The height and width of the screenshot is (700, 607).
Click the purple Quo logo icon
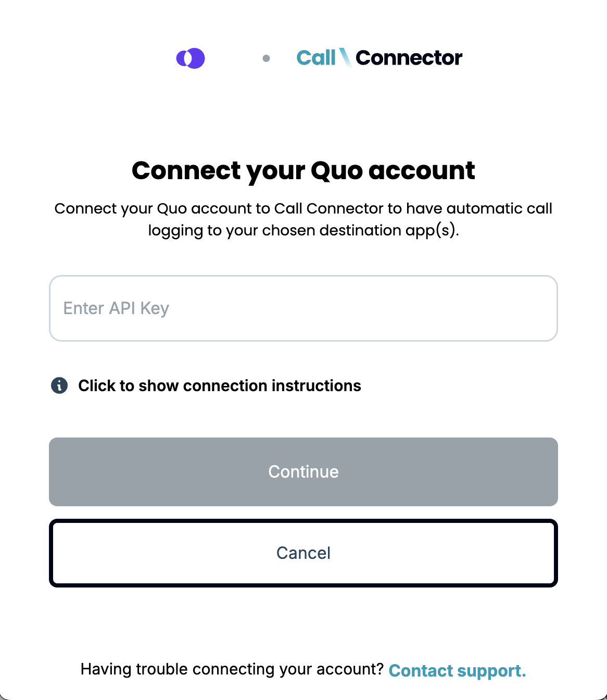[191, 58]
